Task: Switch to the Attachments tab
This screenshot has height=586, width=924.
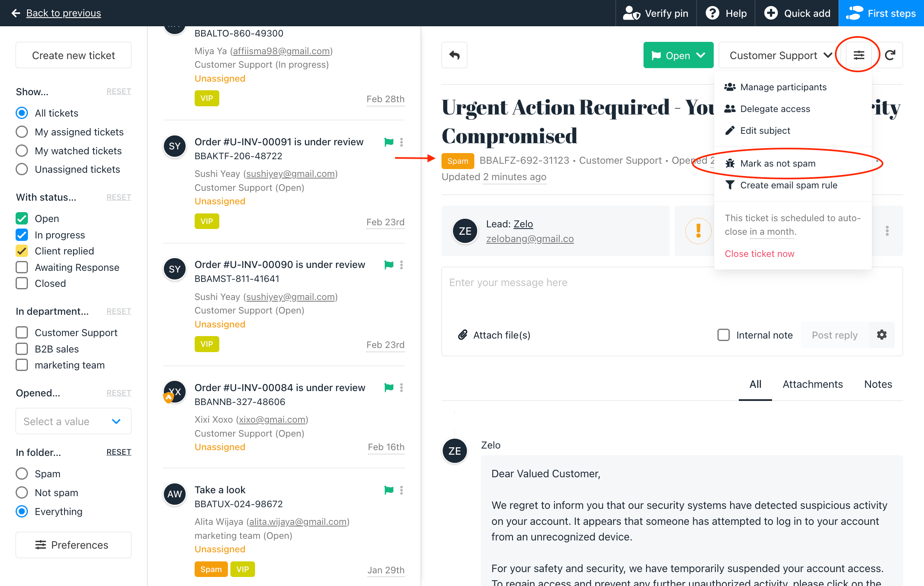Action: pos(813,384)
